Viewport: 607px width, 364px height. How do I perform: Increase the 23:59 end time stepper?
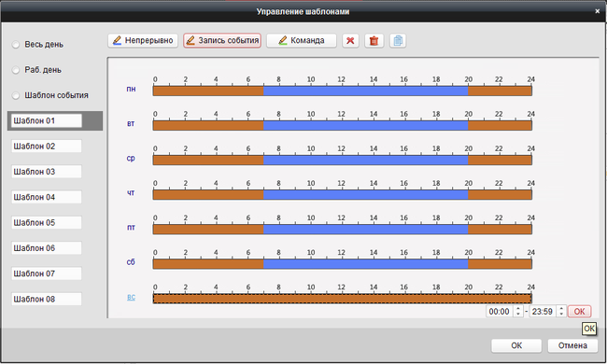pyautogui.click(x=561, y=309)
